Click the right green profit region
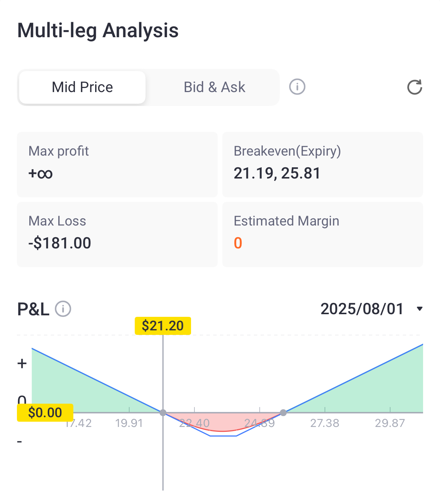440x504 pixels. point(376,391)
